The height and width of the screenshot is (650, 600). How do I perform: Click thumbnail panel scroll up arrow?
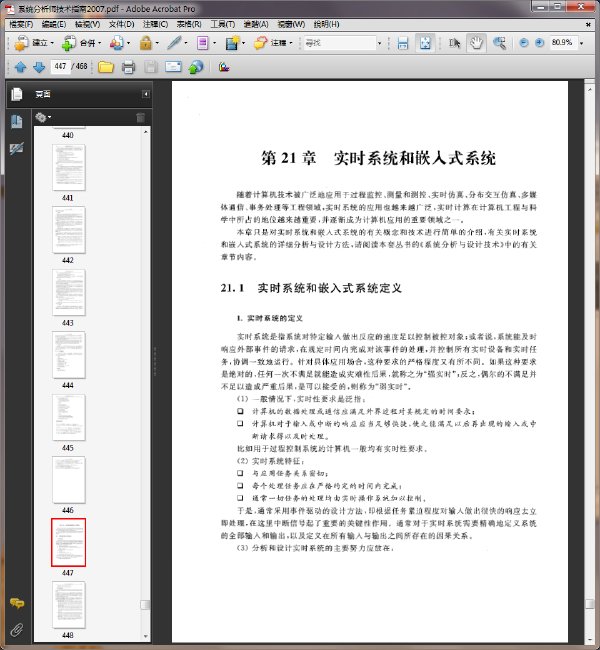click(x=146, y=132)
